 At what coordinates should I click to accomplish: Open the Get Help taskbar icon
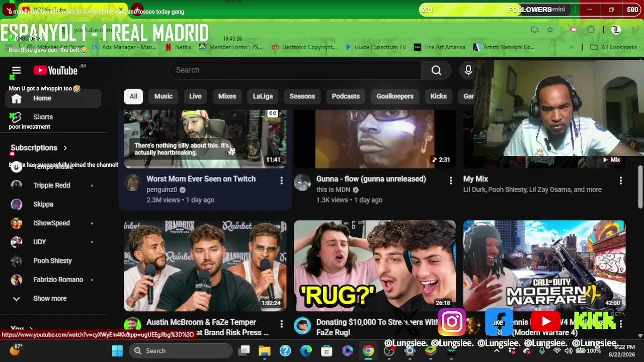(285, 351)
